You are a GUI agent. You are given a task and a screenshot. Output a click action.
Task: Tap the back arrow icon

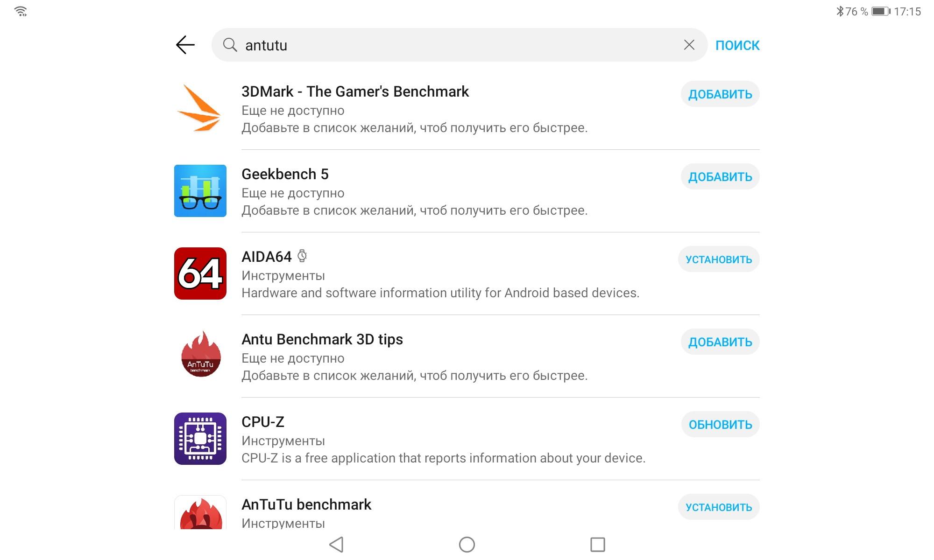[185, 45]
